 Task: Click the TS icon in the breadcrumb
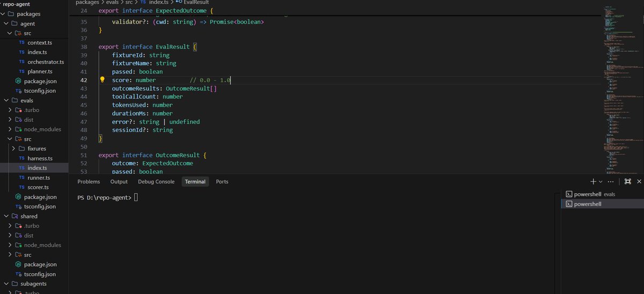pyautogui.click(x=143, y=3)
